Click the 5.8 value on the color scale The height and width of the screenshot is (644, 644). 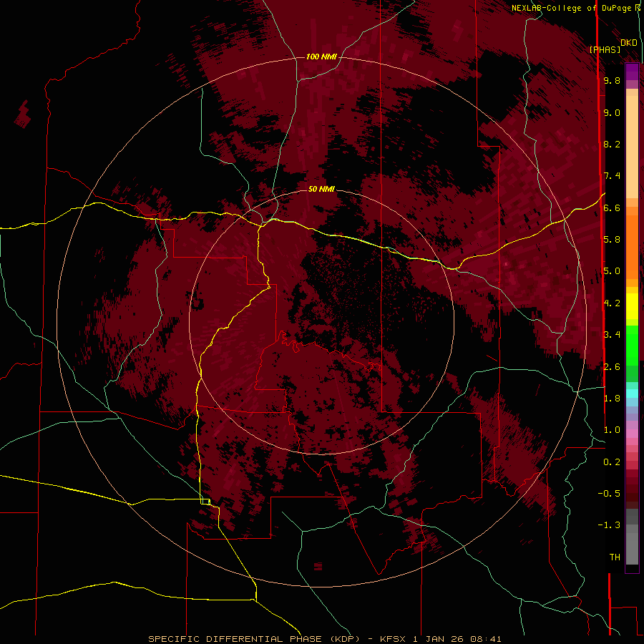tap(612, 239)
